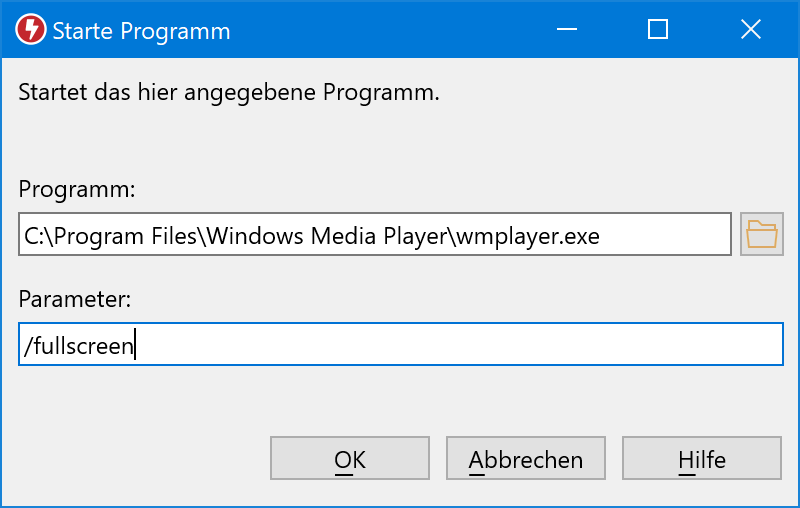Open help via the Hilfe button
The width and height of the screenshot is (800, 508).
pos(701,460)
